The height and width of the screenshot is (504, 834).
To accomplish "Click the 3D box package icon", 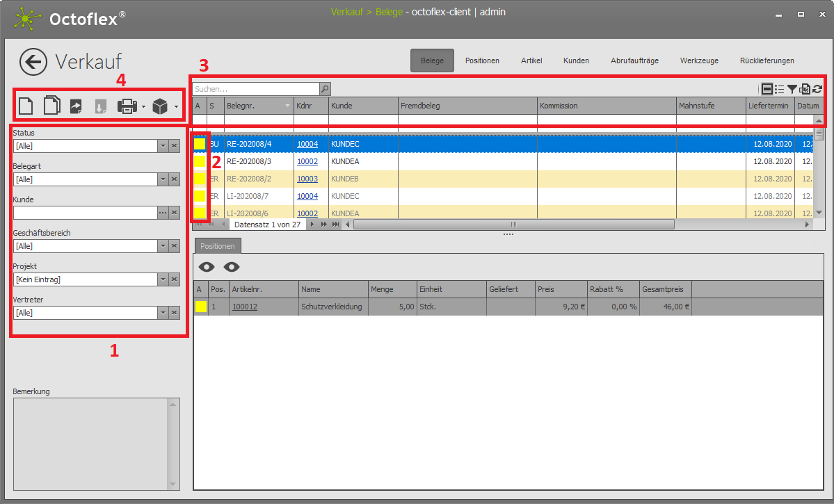I will pyautogui.click(x=161, y=106).
